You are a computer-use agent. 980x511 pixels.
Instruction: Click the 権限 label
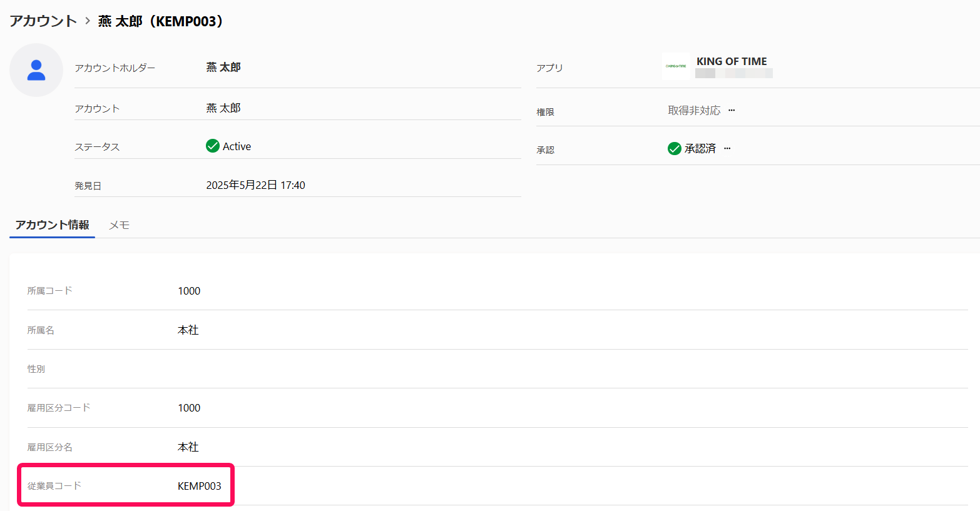pyautogui.click(x=545, y=112)
